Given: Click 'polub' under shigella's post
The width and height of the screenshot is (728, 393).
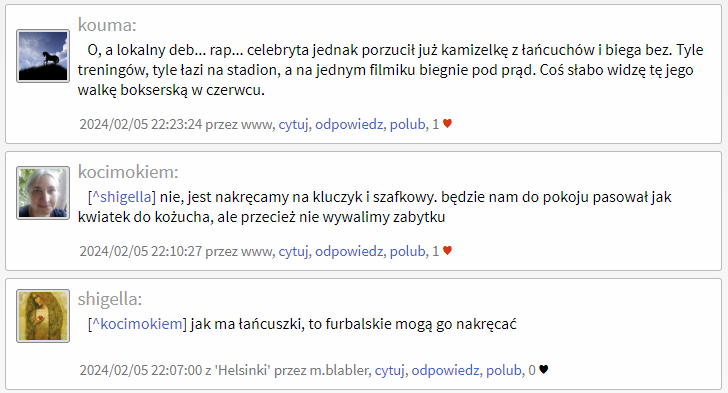Looking at the screenshot, I should coord(503,370).
